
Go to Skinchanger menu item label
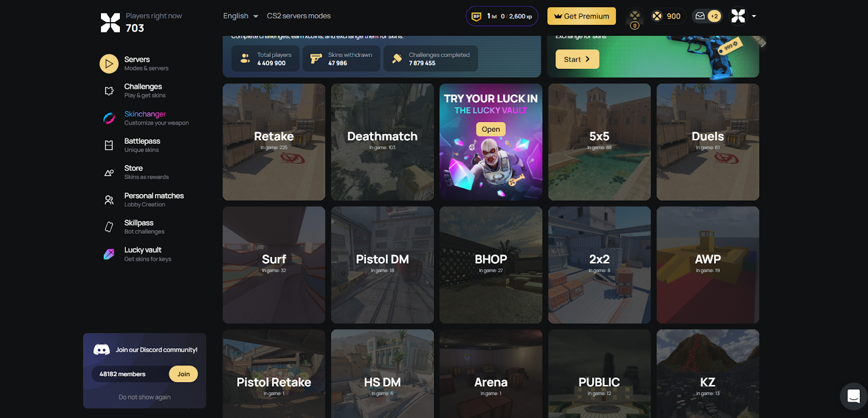tap(145, 114)
